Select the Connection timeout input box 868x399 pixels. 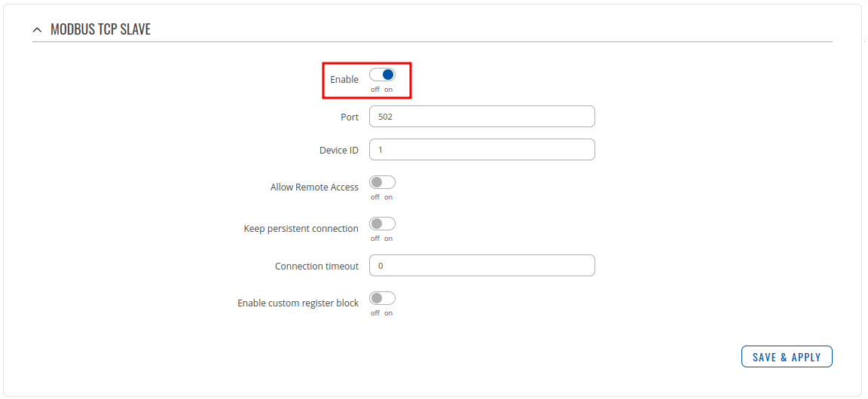[481, 266]
